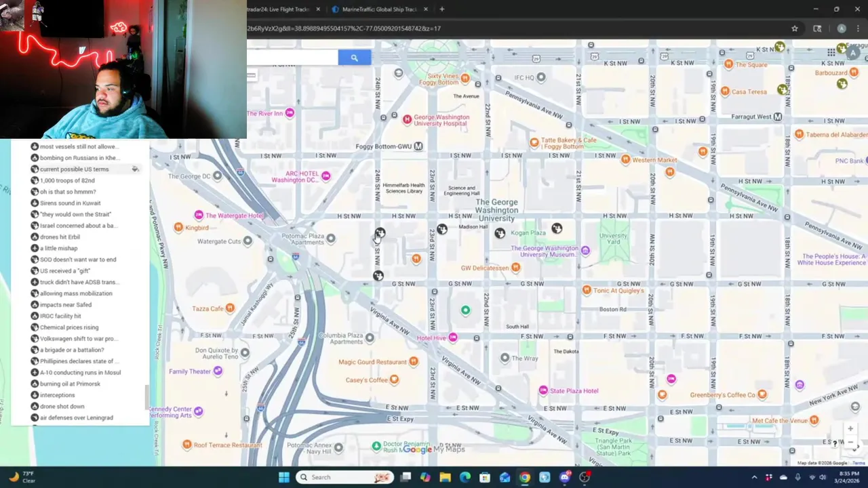The height and width of the screenshot is (488, 868).
Task: Open a new browser tab
Action: pyautogui.click(x=441, y=9)
